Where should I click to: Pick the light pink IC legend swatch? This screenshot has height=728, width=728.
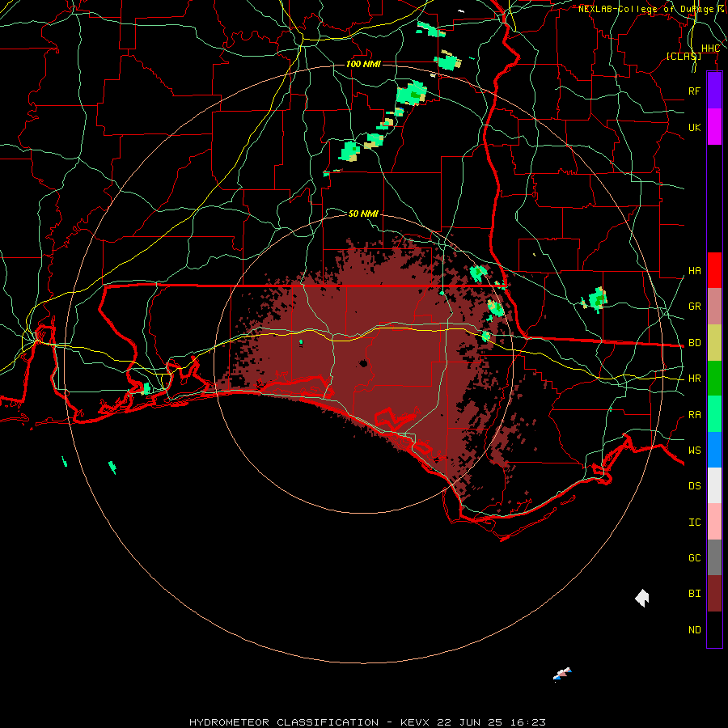714,522
